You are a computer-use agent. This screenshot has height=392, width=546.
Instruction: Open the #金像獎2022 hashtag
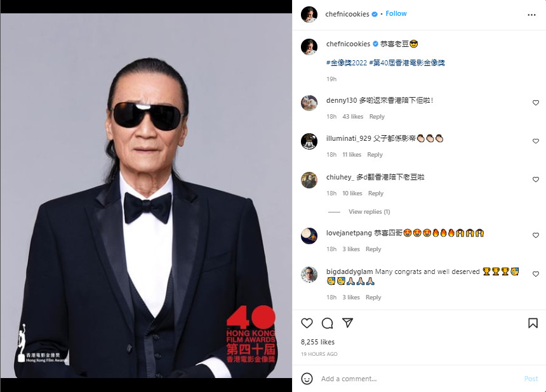(x=347, y=63)
